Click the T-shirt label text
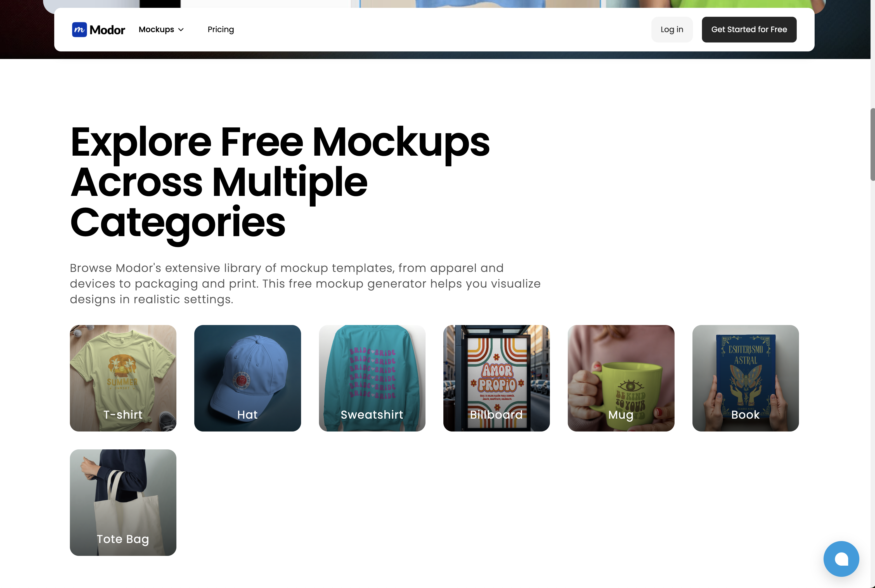 click(123, 414)
